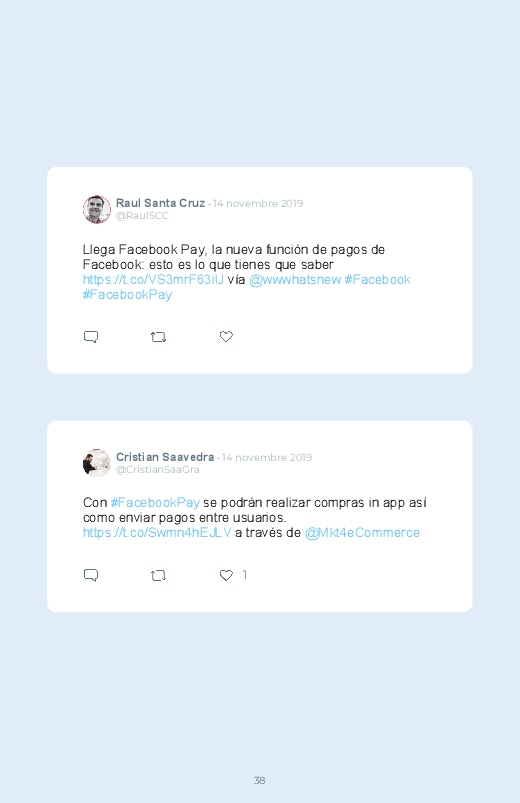Open the t.co/Swmn4hEJLV link
520x803 pixels.
(157, 533)
